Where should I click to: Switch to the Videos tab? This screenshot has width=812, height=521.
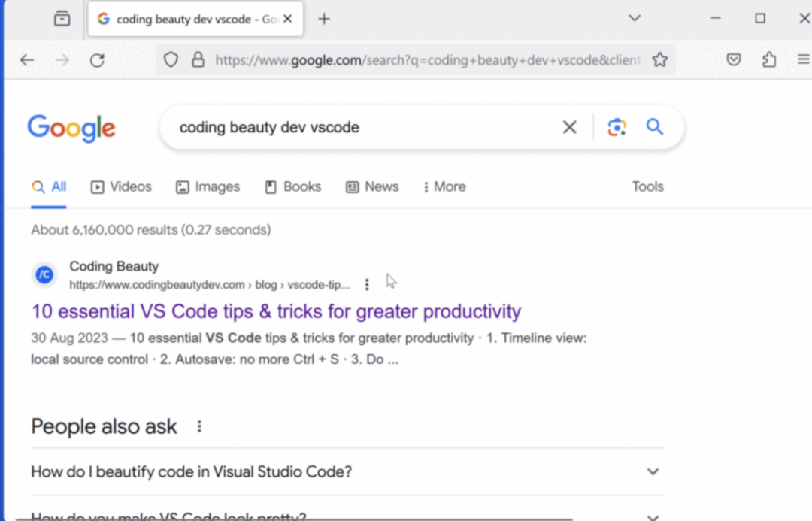point(121,187)
